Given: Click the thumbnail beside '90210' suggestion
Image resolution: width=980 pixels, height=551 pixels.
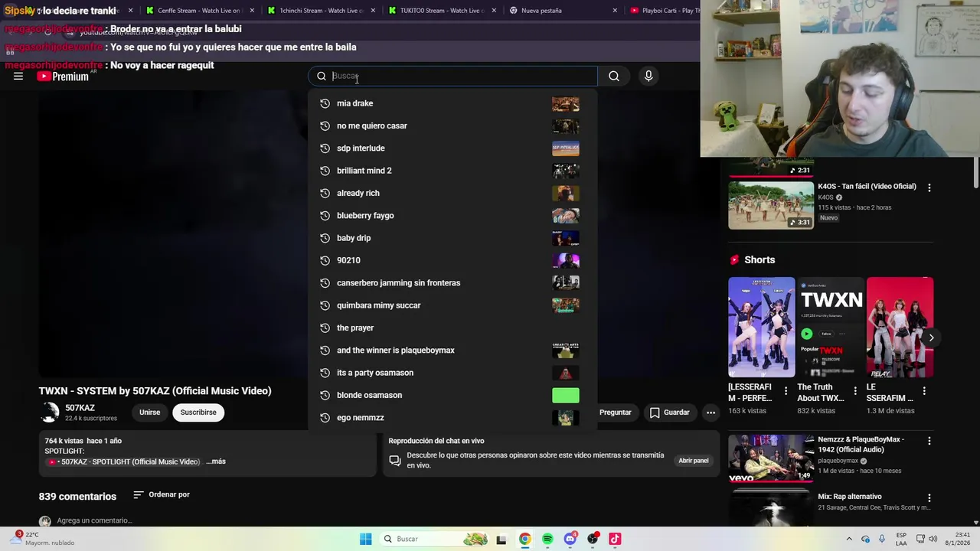Looking at the screenshot, I should [x=566, y=260].
